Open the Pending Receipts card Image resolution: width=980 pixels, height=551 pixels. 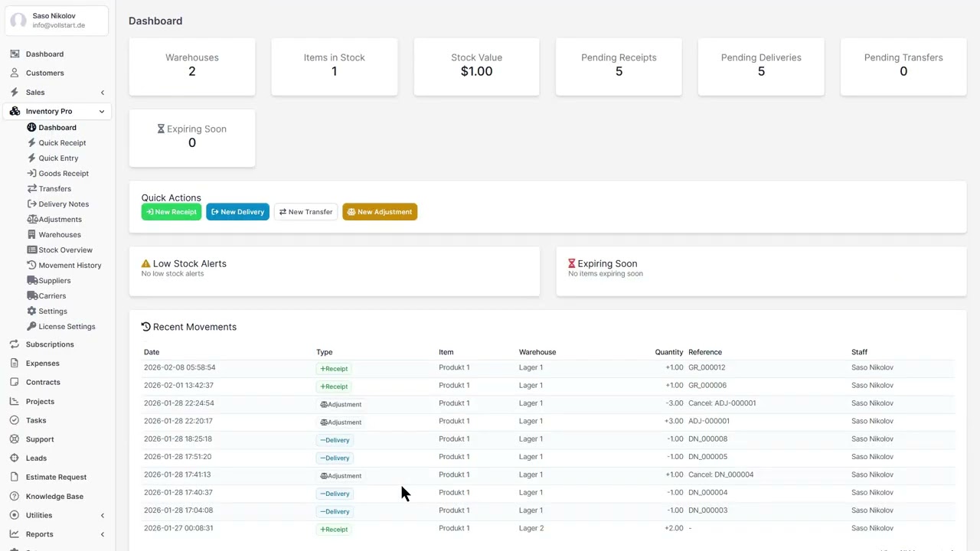coord(619,67)
